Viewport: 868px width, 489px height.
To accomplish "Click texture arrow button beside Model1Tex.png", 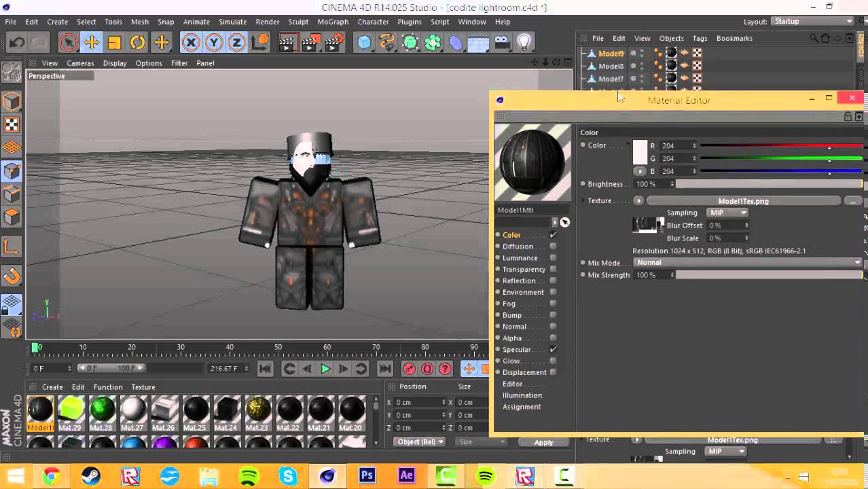I will (638, 201).
